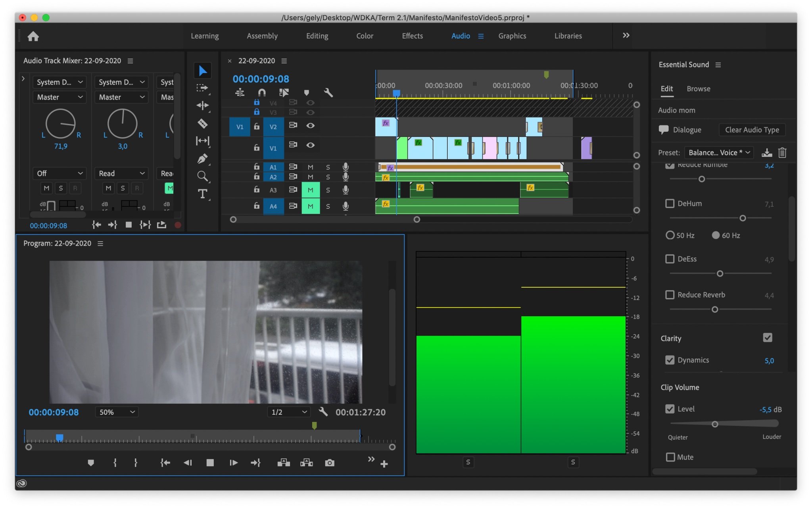Viewport: 812px width, 508px height.
Task: Select the Ripple Edit tool
Action: tap(203, 106)
